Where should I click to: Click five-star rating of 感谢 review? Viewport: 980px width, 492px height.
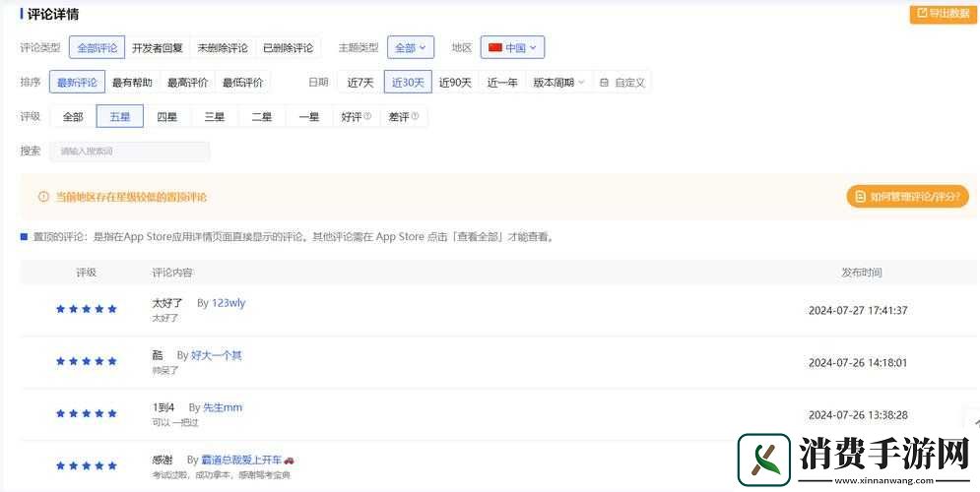[87, 465]
